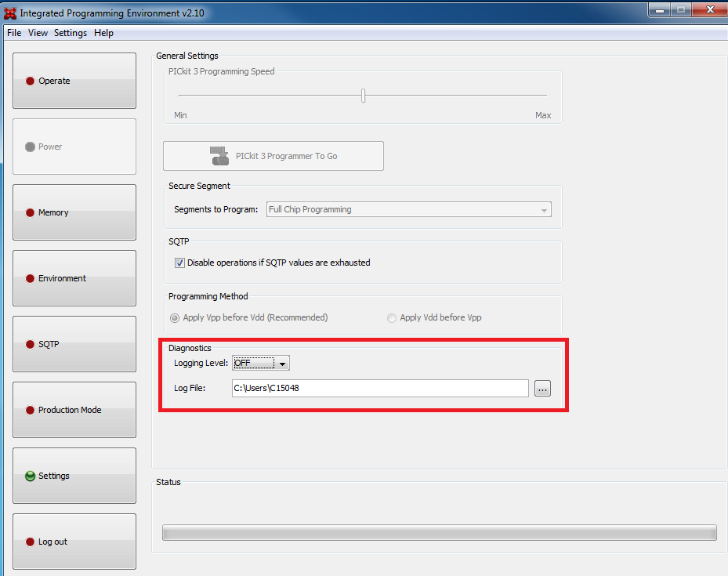Select Apply Vpp before Vdd option

(174, 317)
